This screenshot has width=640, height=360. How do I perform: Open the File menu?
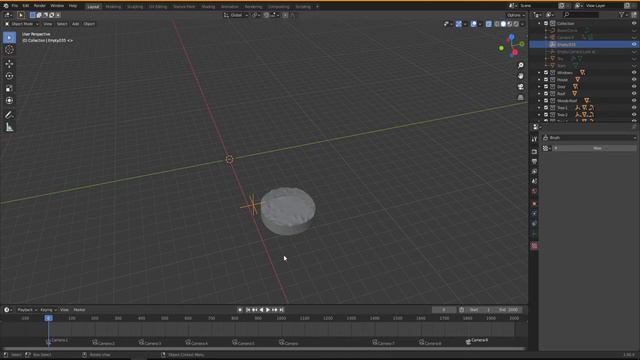click(15, 6)
